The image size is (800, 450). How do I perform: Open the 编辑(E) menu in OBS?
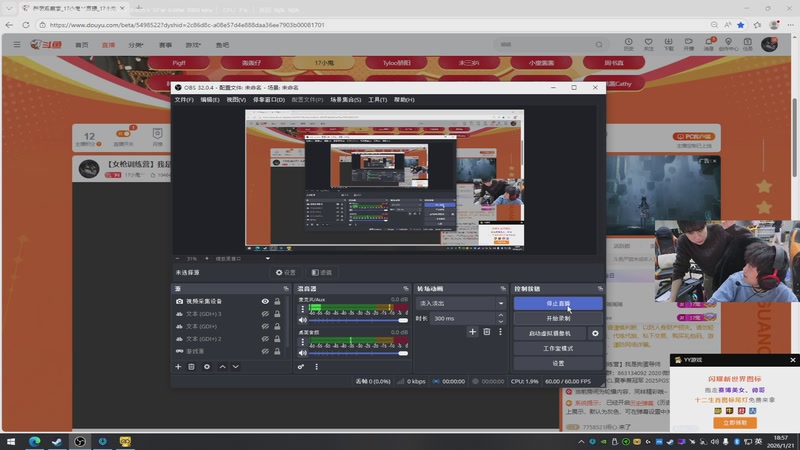pos(210,100)
